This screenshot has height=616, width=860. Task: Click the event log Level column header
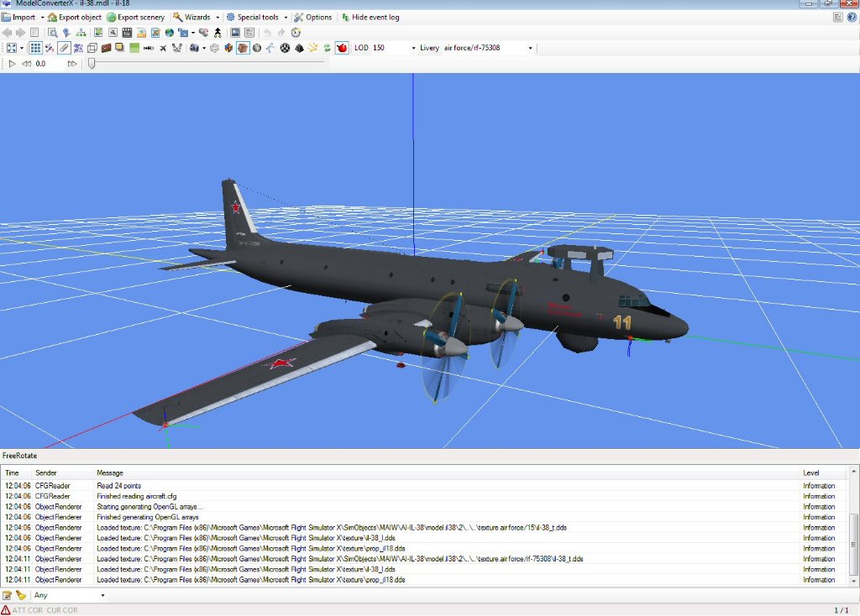825,473
